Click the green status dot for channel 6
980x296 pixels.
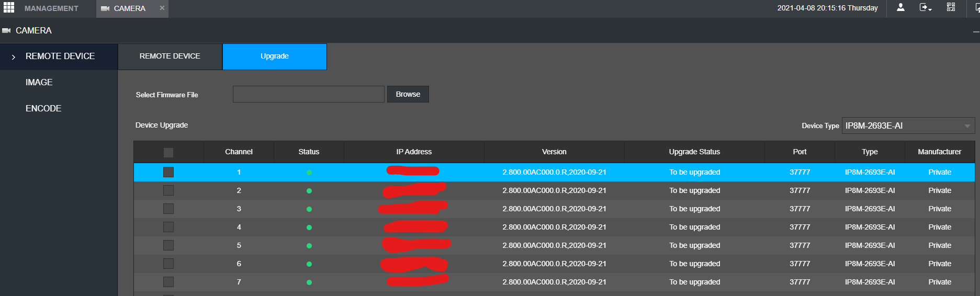coord(309,264)
